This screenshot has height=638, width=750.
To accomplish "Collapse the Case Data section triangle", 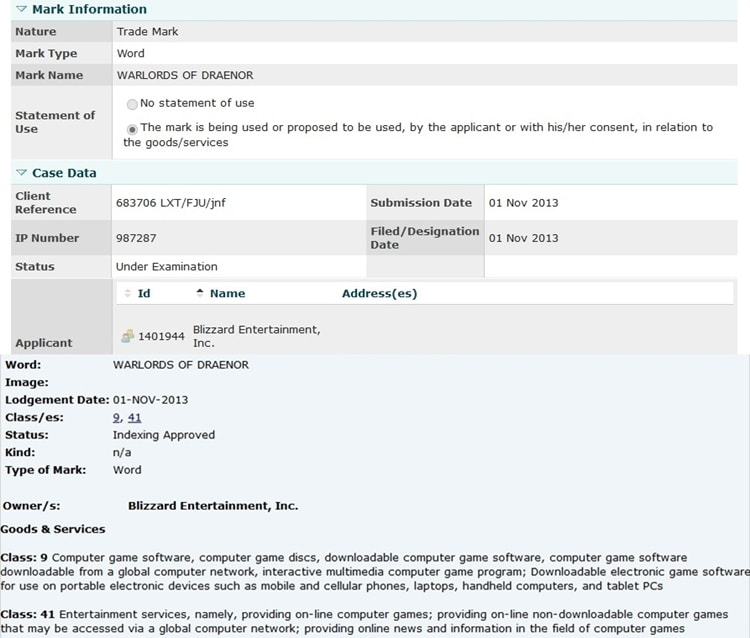I will point(21,173).
